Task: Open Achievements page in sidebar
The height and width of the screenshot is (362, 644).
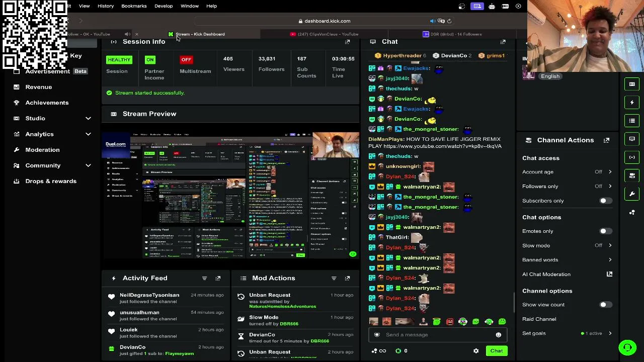Action: pos(47,103)
